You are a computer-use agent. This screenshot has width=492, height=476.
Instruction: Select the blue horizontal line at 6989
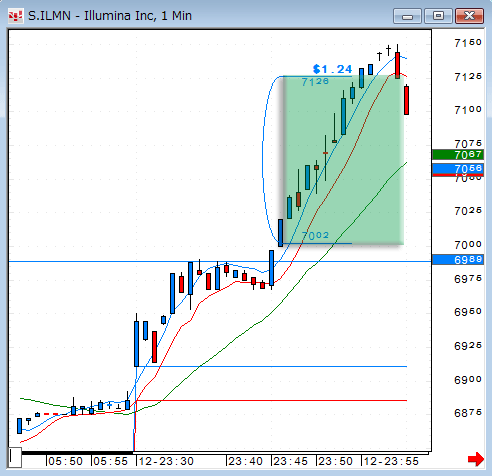pos(220,262)
